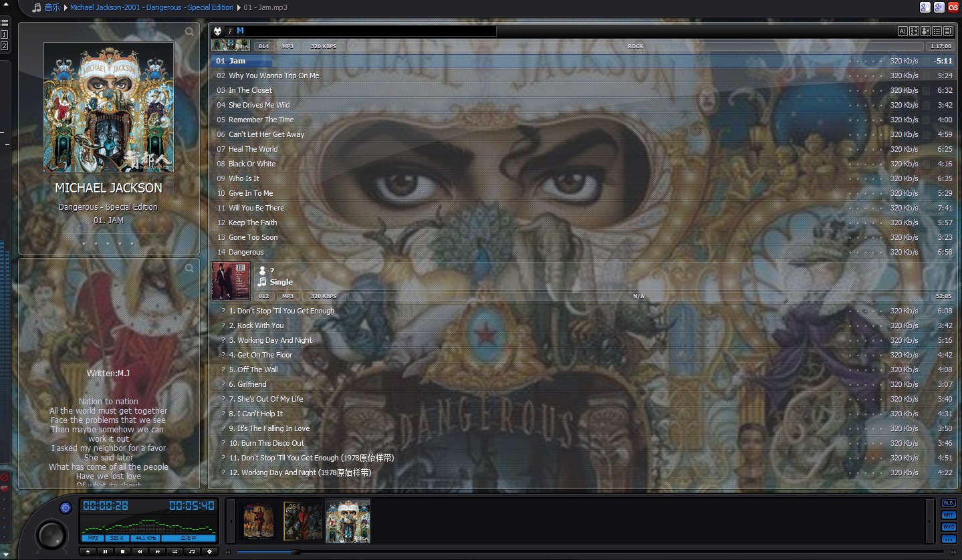Open the settings star button

209,552
